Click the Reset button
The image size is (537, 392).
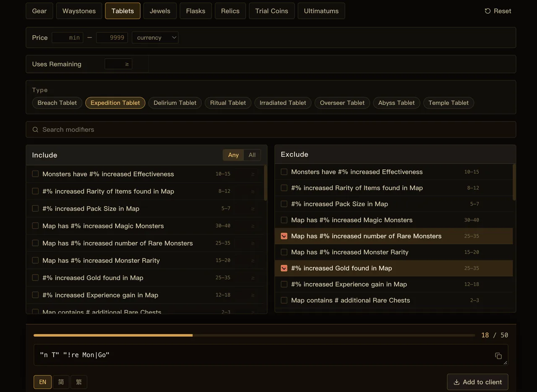[x=498, y=11]
